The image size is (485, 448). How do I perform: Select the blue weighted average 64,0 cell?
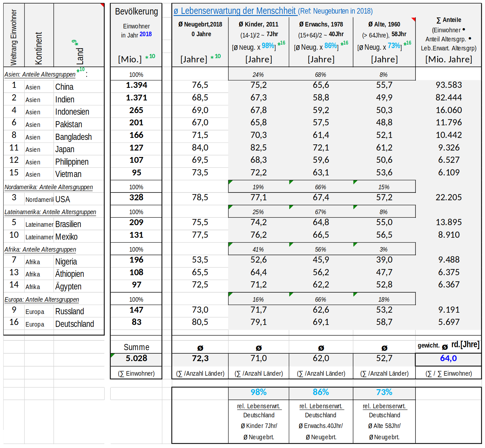point(448,358)
